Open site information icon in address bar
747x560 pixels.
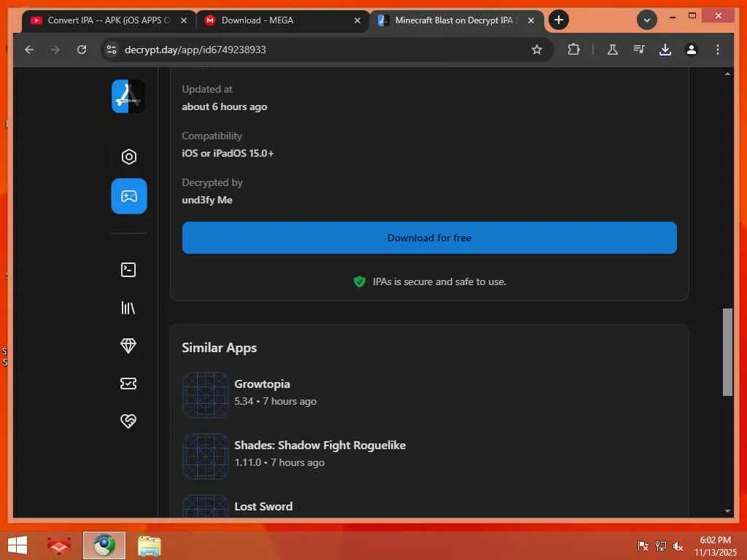pos(112,50)
